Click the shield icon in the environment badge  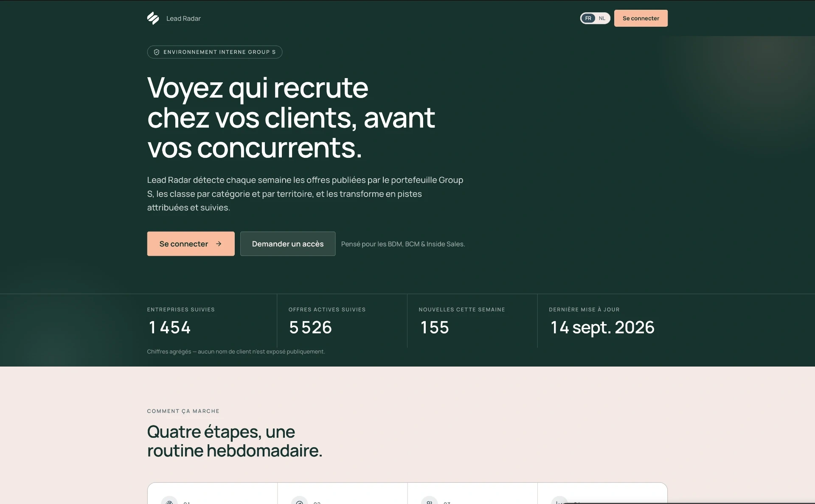[157, 52]
